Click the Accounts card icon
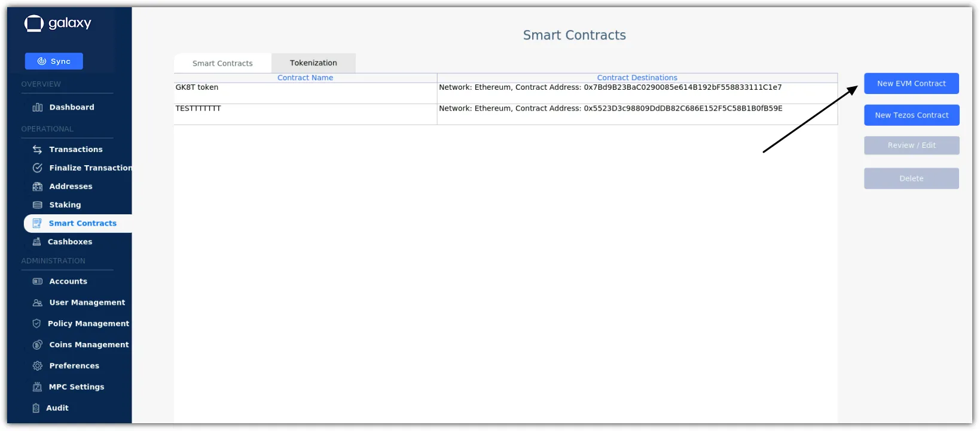 click(38, 281)
